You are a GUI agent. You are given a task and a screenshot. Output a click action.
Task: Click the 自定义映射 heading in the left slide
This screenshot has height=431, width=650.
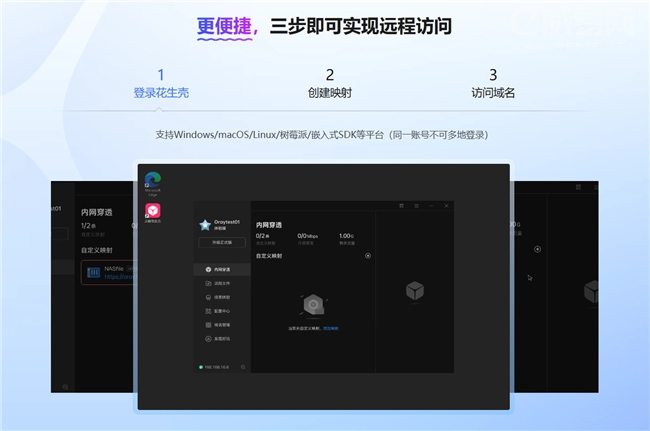[x=97, y=250]
